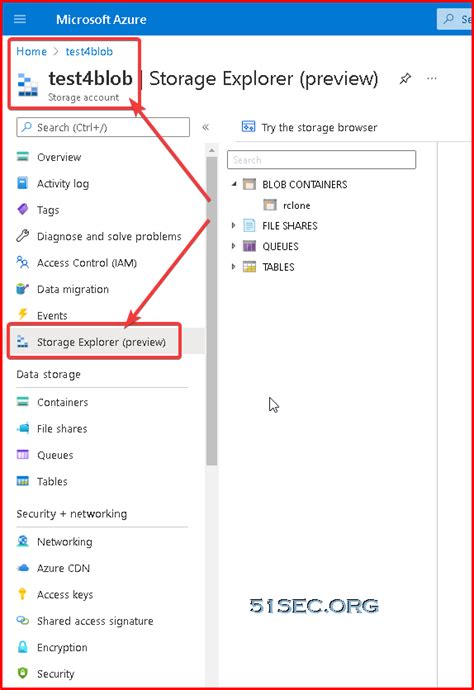Image resolution: width=474 pixels, height=690 pixels.
Task: Click the Overview icon in sidebar
Action: (22, 157)
